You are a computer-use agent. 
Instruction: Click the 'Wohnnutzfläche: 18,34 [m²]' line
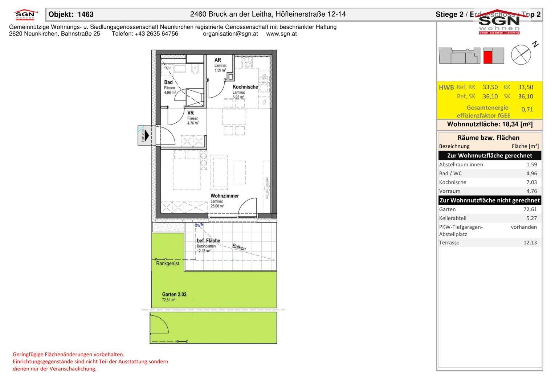pos(490,124)
